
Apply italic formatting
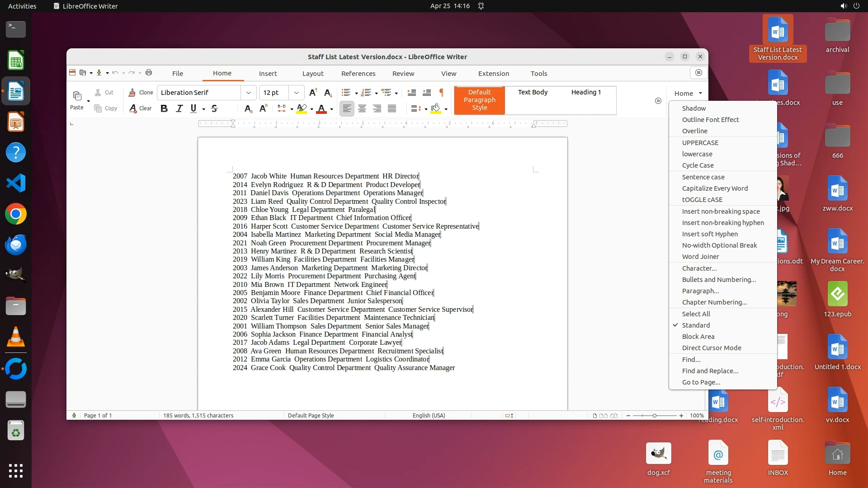[179, 108]
